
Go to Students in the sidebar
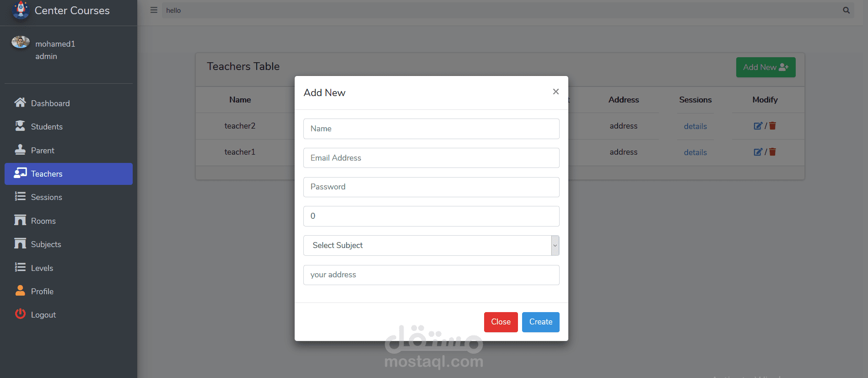click(47, 127)
